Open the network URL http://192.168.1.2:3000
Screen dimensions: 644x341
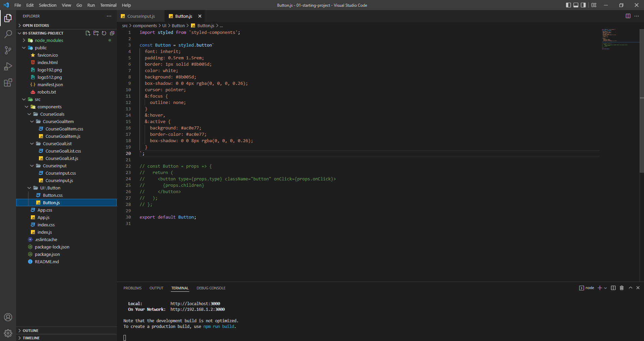pyautogui.click(x=198, y=309)
